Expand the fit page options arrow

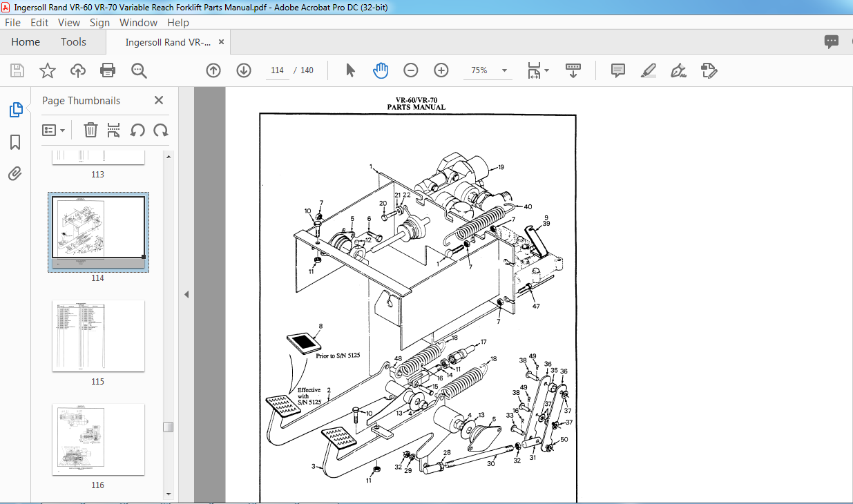[547, 70]
